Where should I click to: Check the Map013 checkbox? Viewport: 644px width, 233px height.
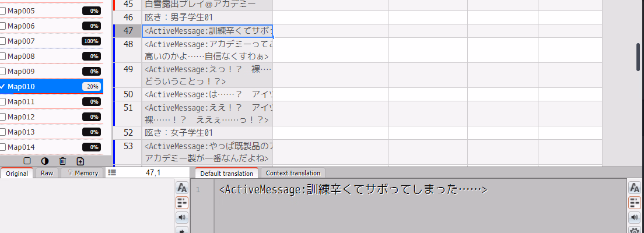point(3,132)
